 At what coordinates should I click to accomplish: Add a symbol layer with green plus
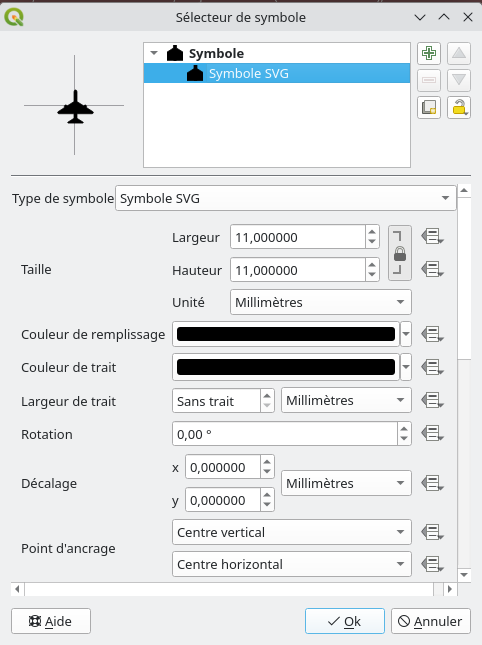[x=429, y=53]
